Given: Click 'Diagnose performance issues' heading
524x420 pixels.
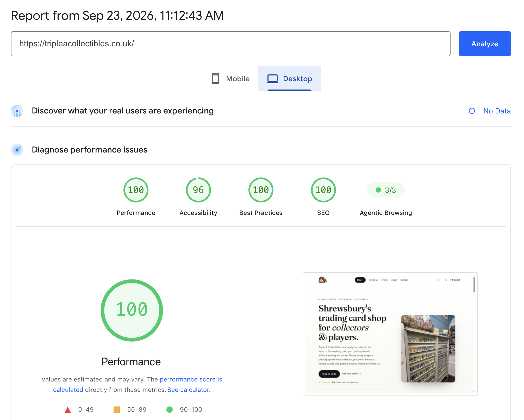Looking at the screenshot, I should coord(90,150).
